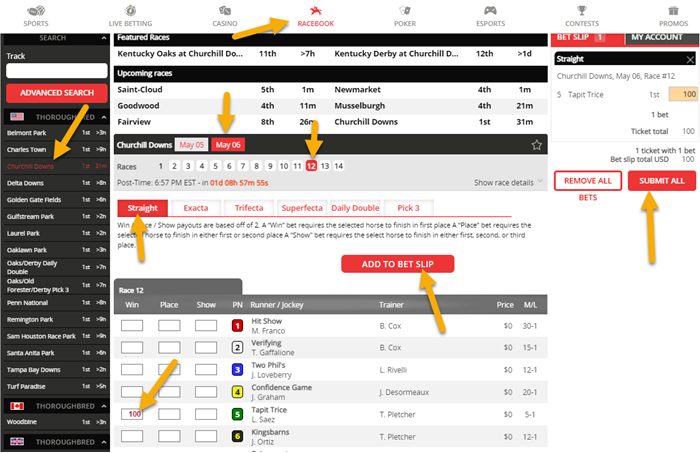700x453 pixels.
Task: Click post number 2 badge for Verifying
Action: (x=238, y=347)
